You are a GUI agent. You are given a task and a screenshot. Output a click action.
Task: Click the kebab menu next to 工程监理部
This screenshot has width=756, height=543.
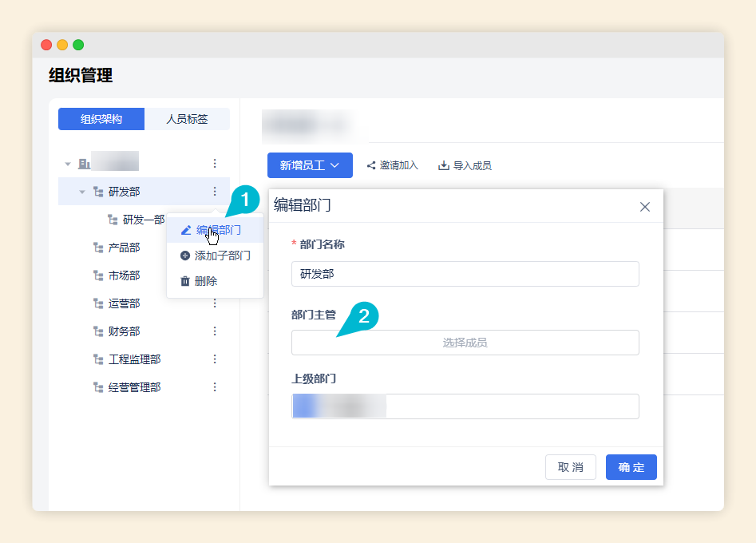click(214, 359)
